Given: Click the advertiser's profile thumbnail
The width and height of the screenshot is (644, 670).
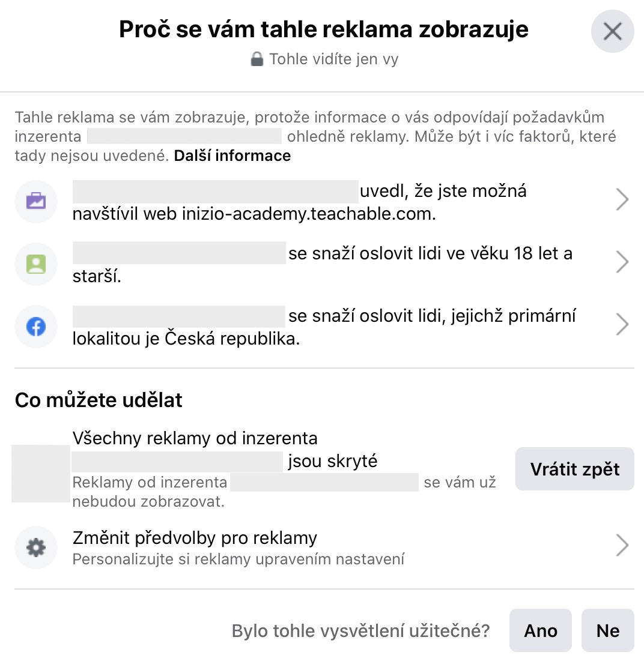Looking at the screenshot, I should (41, 473).
